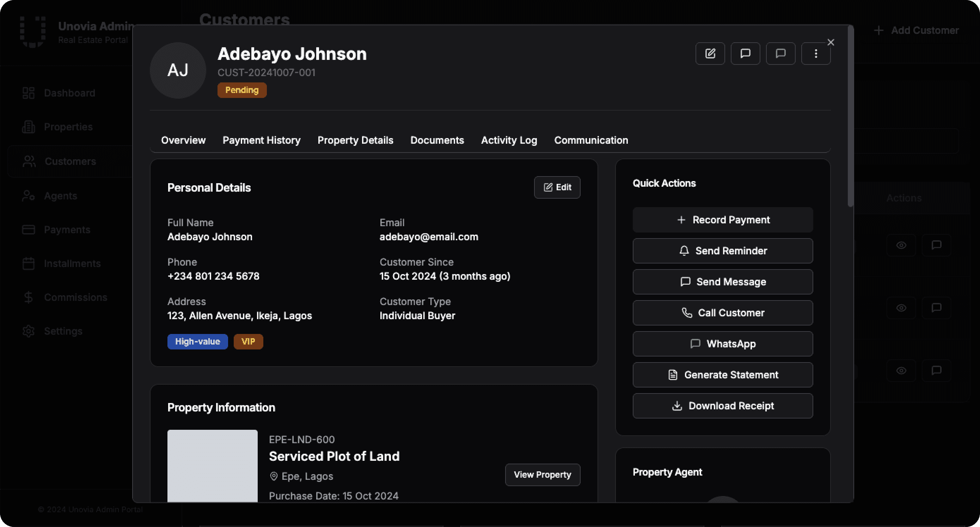Viewport: 980px width, 527px height.
Task: Click the edit pencil icon in customer header
Action: coord(710,54)
